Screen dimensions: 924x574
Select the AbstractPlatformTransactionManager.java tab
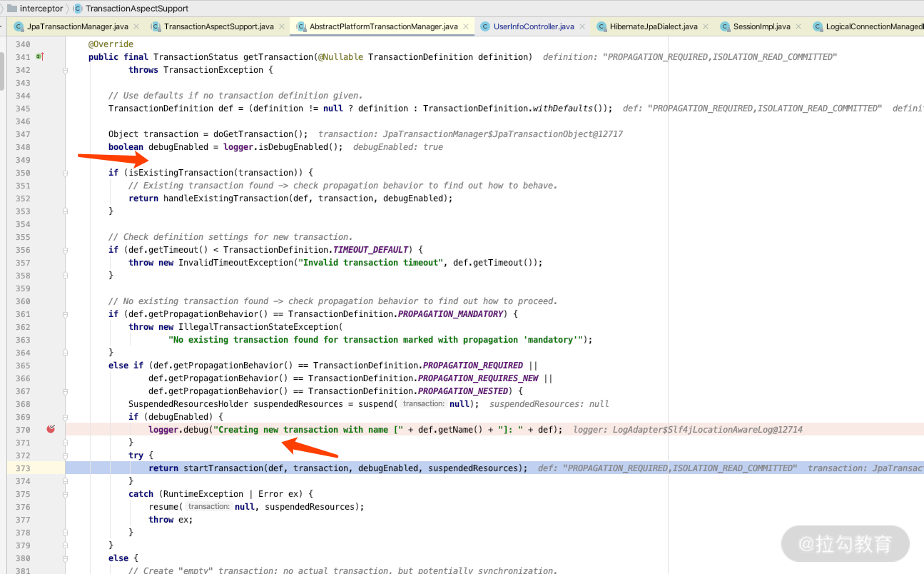(x=383, y=26)
